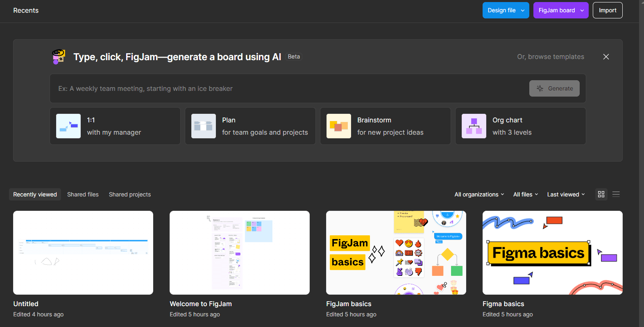
Task: Open the Figma basics file thumbnail
Action: coord(552,253)
